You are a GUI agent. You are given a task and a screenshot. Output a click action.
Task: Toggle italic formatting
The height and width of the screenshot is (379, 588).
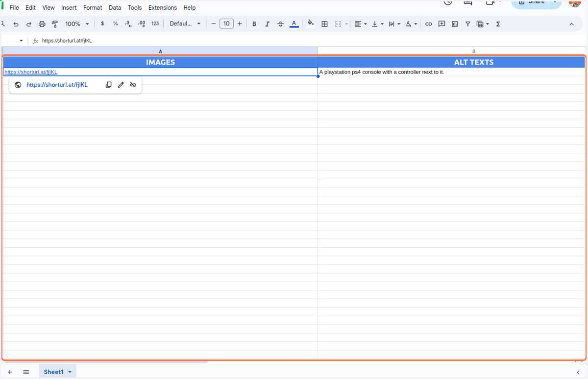pyautogui.click(x=267, y=24)
